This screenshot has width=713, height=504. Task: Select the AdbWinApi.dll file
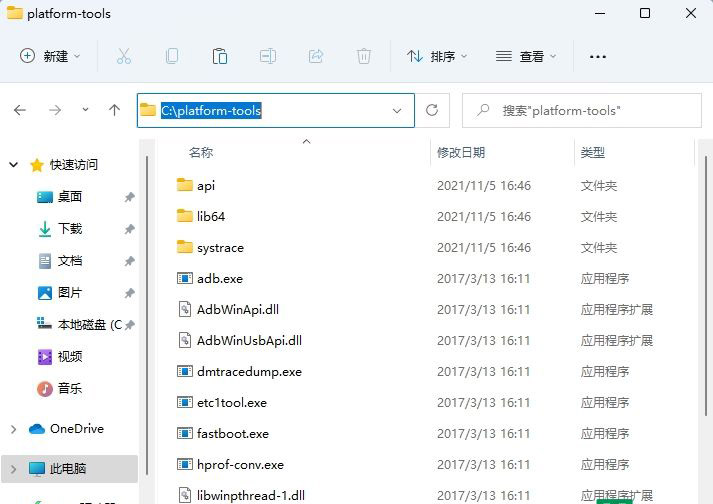point(238,310)
